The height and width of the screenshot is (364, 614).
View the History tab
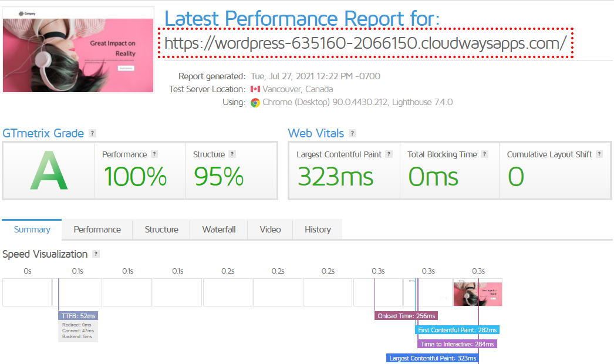[x=318, y=230]
